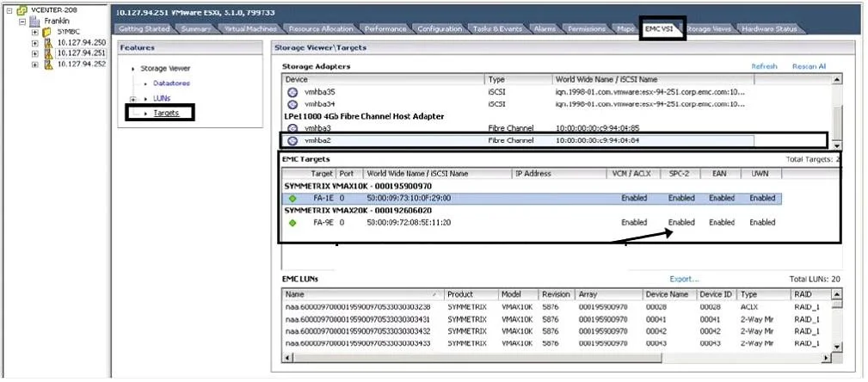Open the LUNs feature link
The height and width of the screenshot is (382, 868).
click(x=162, y=98)
